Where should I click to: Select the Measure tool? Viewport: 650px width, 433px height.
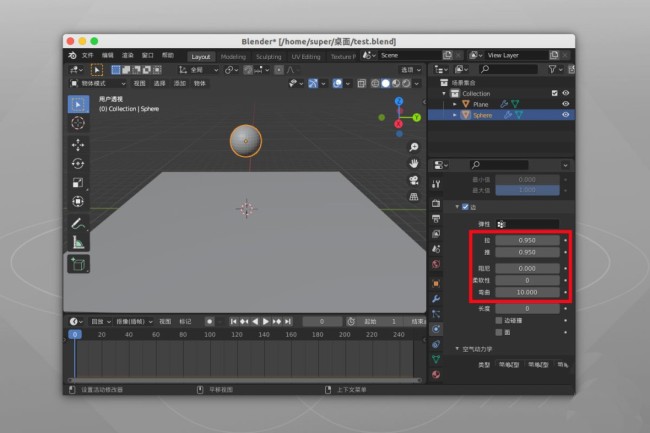[78, 242]
